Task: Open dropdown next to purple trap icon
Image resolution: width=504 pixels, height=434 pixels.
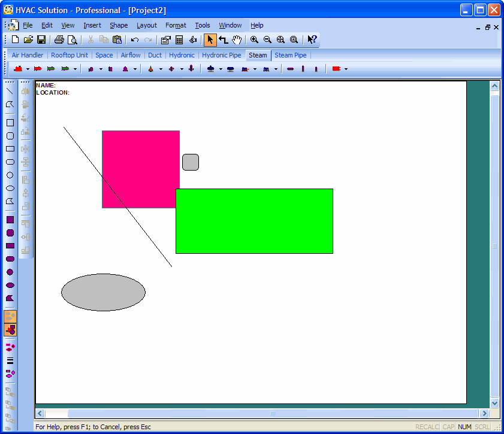Action: [x=101, y=69]
